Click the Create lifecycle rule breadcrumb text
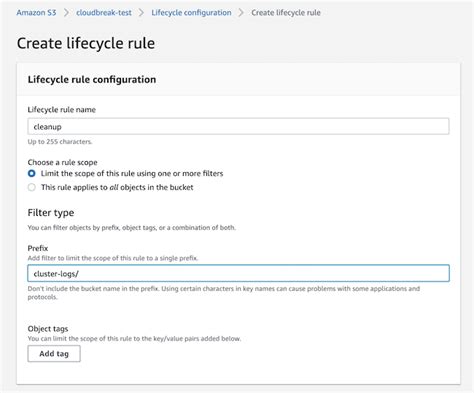The image size is (474, 393). 286,13
